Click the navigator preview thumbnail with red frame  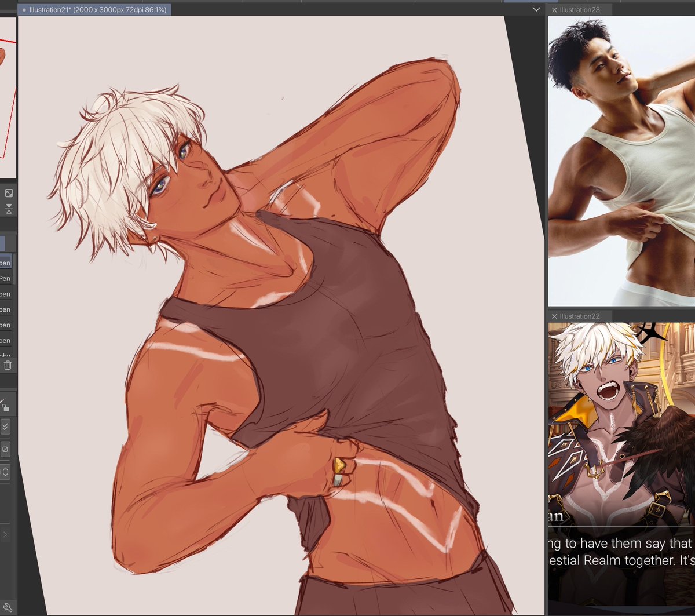[8, 97]
